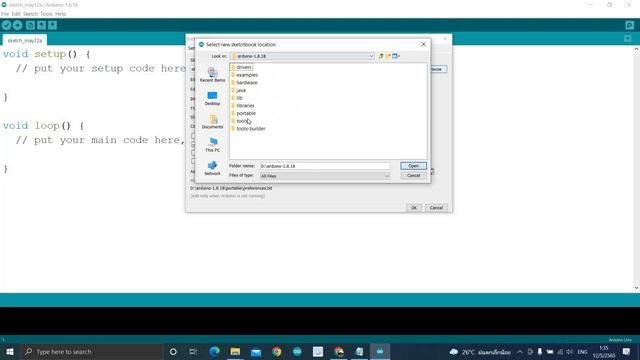The height and width of the screenshot is (360, 640).
Task: Open the Sketch menu
Action: (30, 14)
